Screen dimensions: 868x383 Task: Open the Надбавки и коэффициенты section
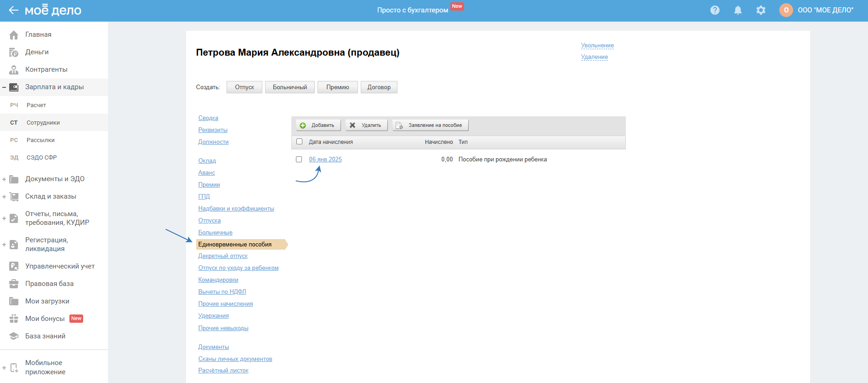(236, 209)
